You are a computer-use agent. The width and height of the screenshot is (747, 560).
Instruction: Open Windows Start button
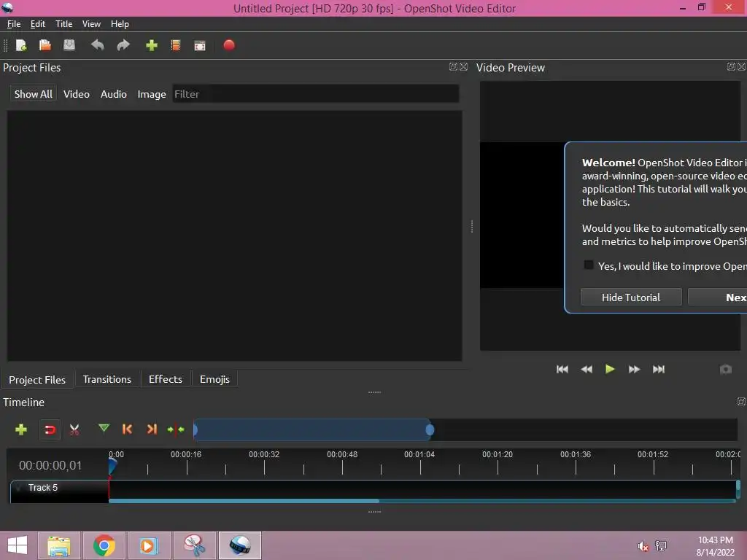coord(18,545)
